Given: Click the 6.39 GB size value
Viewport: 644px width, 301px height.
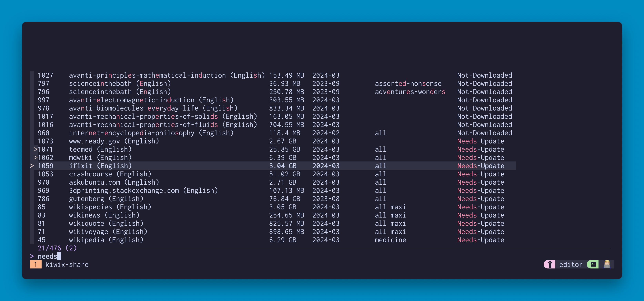Looking at the screenshot, I should coord(283,158).
